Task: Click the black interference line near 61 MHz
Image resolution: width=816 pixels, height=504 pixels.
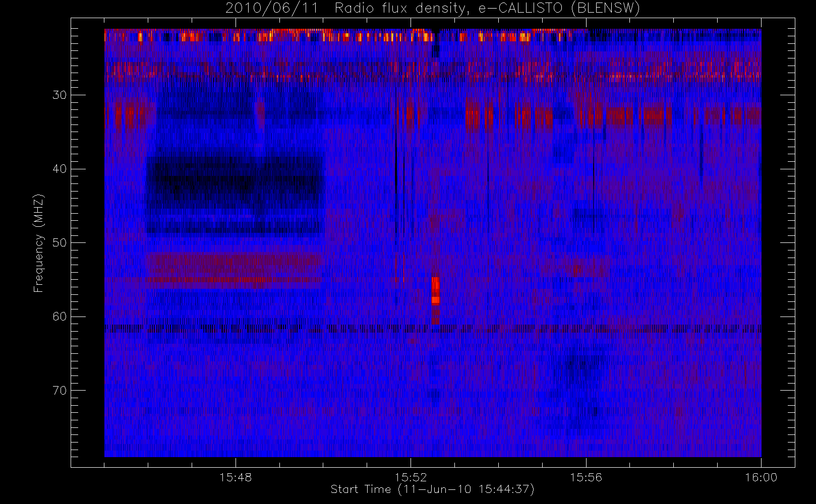Action: pyautogui.click(x=433, y=328)
